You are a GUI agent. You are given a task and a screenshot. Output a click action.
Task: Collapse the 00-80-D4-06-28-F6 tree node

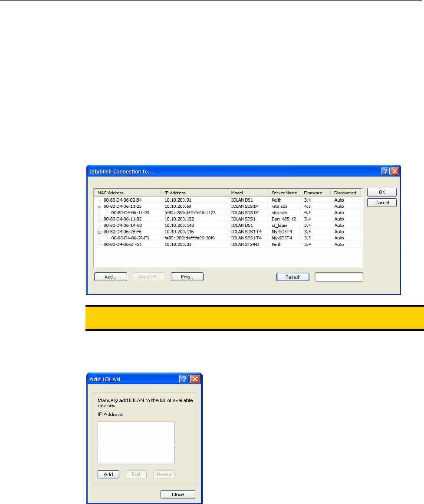click(x=99, y=232)
